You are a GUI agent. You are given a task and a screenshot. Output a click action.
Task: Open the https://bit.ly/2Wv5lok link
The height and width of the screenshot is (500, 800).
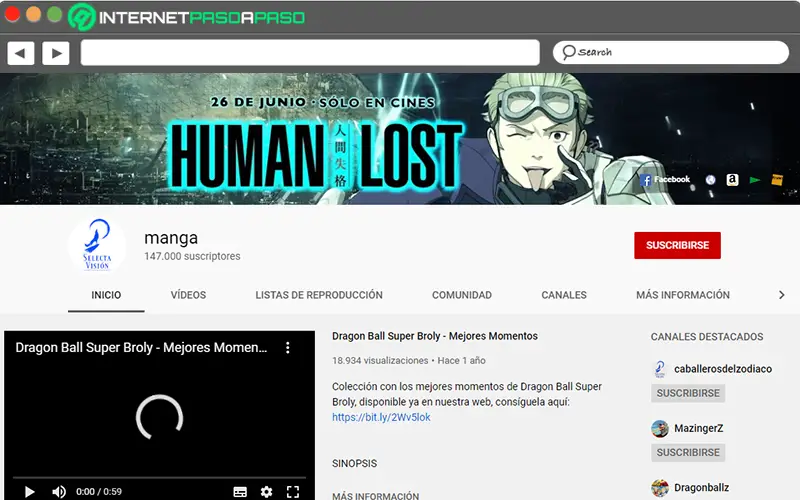[381, 417]
